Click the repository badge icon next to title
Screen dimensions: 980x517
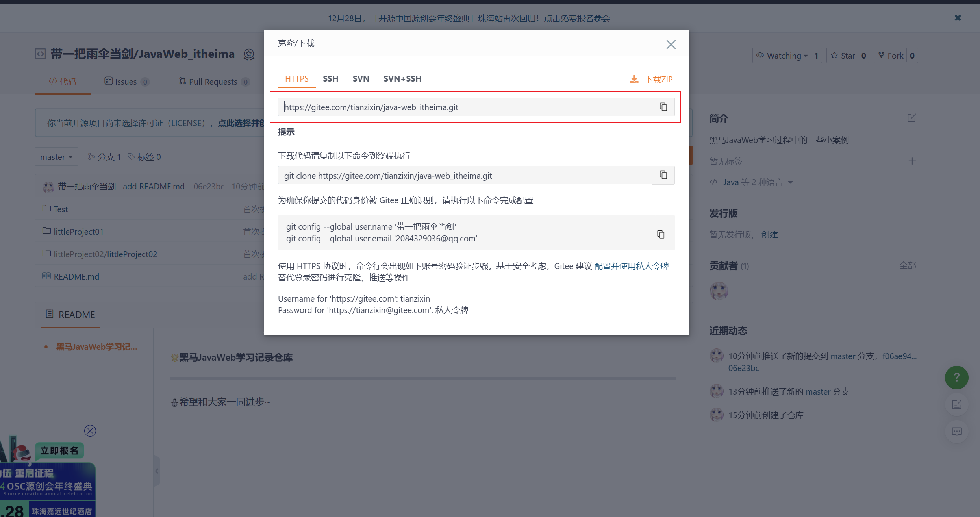(x=249, y=54)
